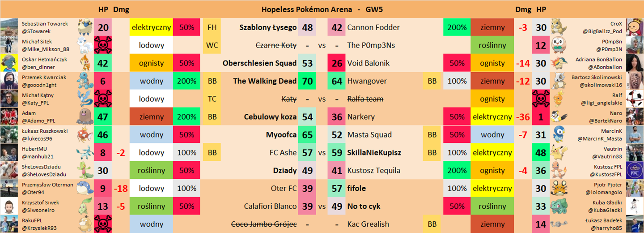Select the Squirtle icon next to Przemek Kwarciak
The image size is (644, 233).
85,81
